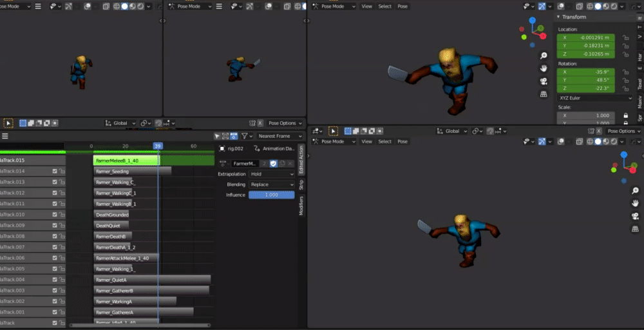Uncheck the NlaTrack.006 checkbox

click(x=55, y=258)
